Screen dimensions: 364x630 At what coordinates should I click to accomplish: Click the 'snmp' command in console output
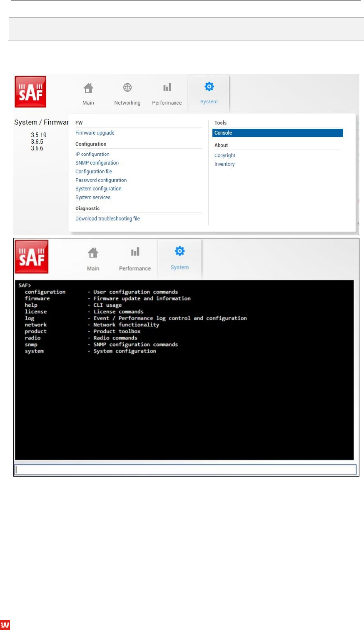(31, 345)
